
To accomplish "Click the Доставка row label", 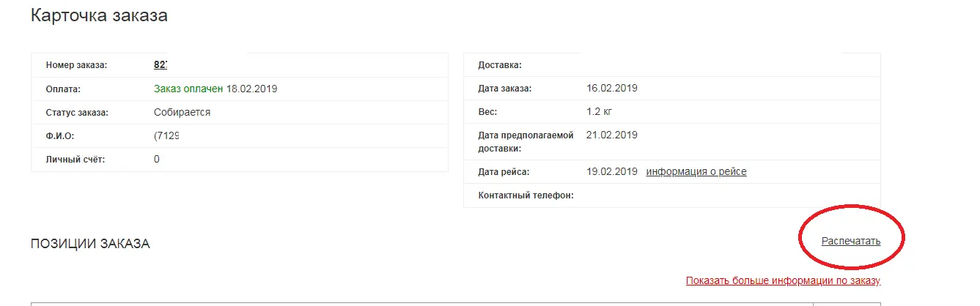I will pyautogui.click(x=500, y=65).
